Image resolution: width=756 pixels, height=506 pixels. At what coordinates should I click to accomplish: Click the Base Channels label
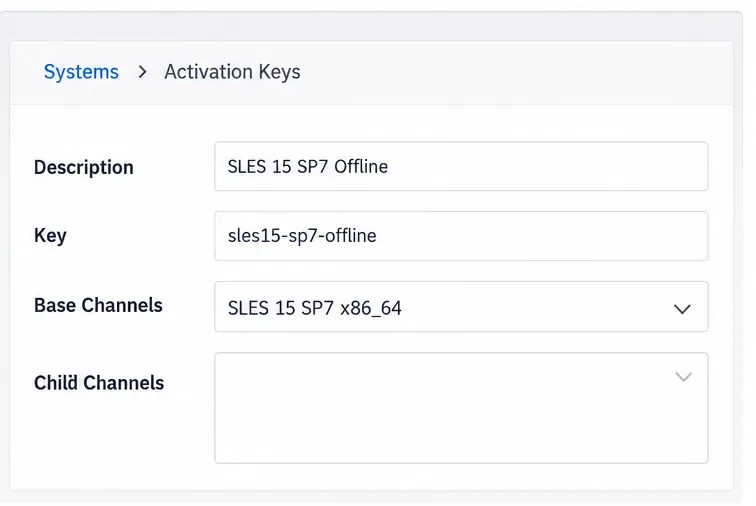pos(98,305)
